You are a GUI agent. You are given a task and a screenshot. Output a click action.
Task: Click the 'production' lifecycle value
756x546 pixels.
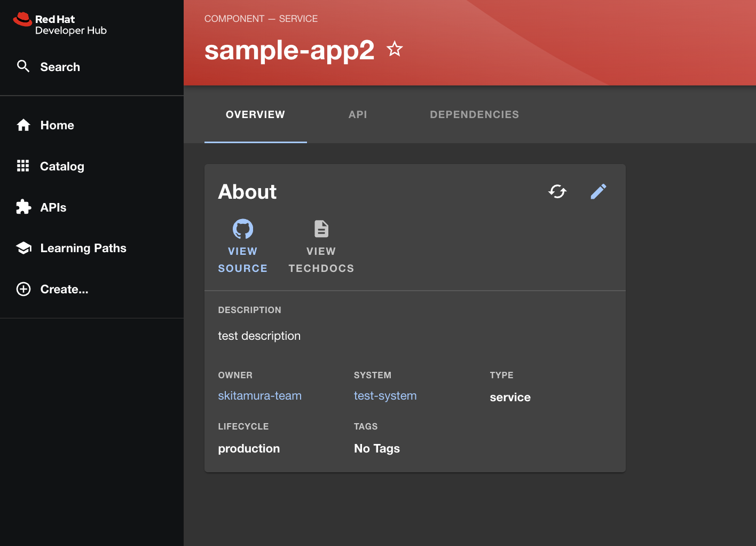pyautogui.click(x=249, y=449)
